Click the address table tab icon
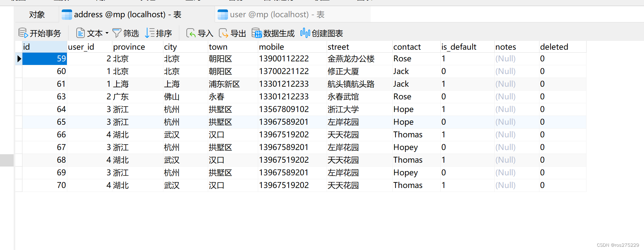 pyautogui.click(x=67, y=15)
